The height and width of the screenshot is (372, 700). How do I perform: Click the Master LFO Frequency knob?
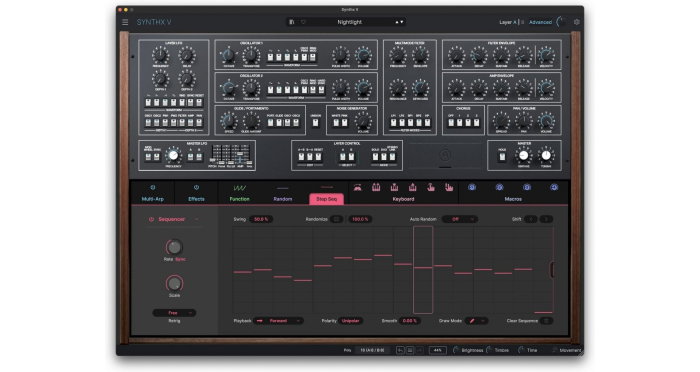(x=173, y=155)
